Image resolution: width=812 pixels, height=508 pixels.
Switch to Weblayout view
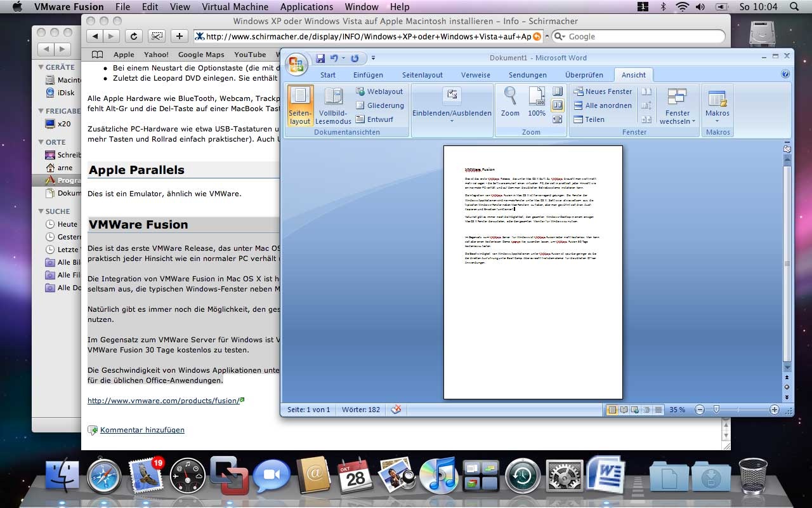tap(379, 91)
